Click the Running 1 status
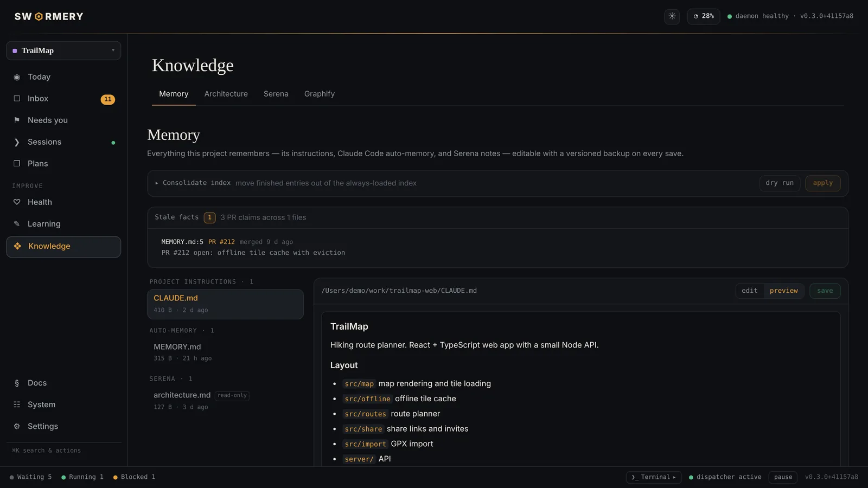This screenshot has height=488, width=868. 82,477
